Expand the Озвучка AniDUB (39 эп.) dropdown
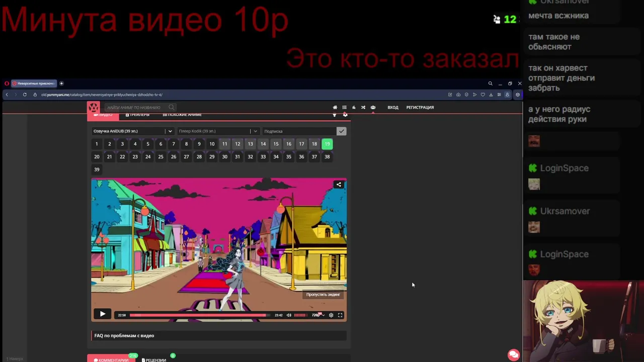 pyautogui.click(x=133, y=131)
